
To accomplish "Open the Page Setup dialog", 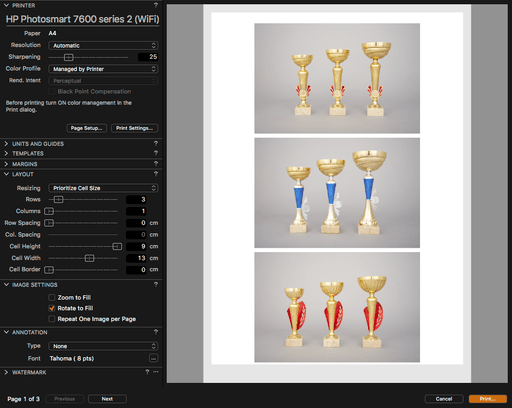I will coord(87,128).
